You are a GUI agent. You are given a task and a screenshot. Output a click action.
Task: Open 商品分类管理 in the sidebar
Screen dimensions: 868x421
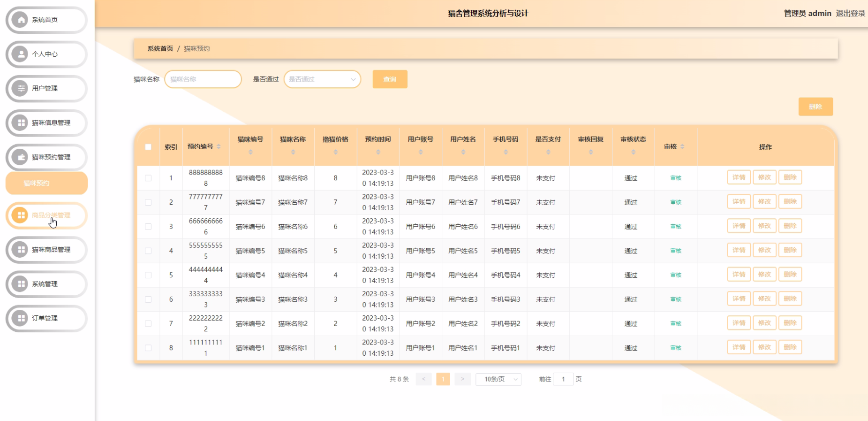coord(51,215)
